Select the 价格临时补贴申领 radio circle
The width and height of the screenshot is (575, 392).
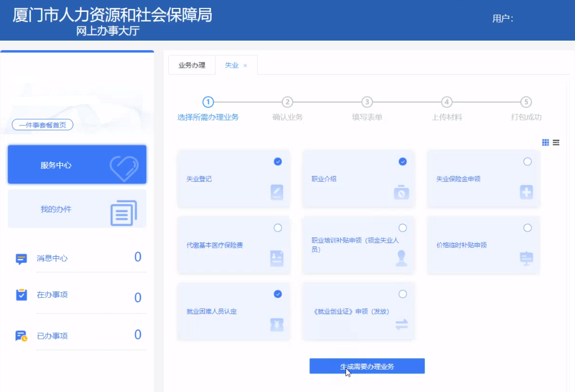[527, 228]
